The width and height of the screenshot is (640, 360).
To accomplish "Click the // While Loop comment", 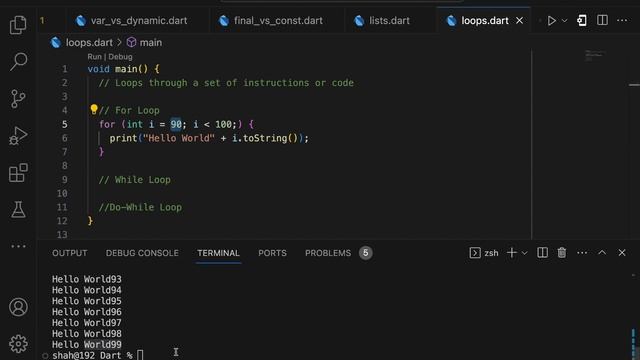I will 135,180.
